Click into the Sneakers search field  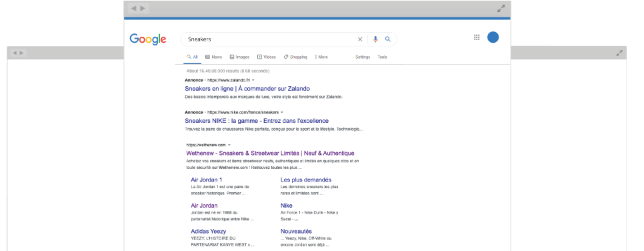[x=269, y=39]
